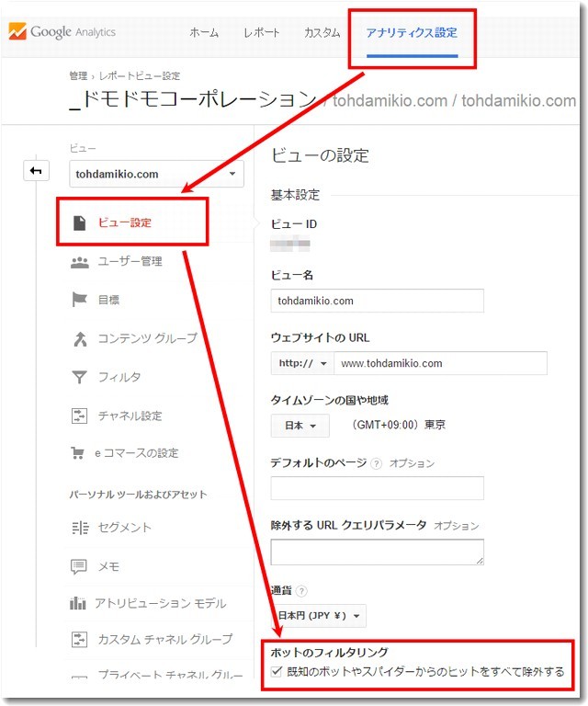Click the 管理 breadcrumb link
This screenshot has width=588, height=706.
click(78, 75)
